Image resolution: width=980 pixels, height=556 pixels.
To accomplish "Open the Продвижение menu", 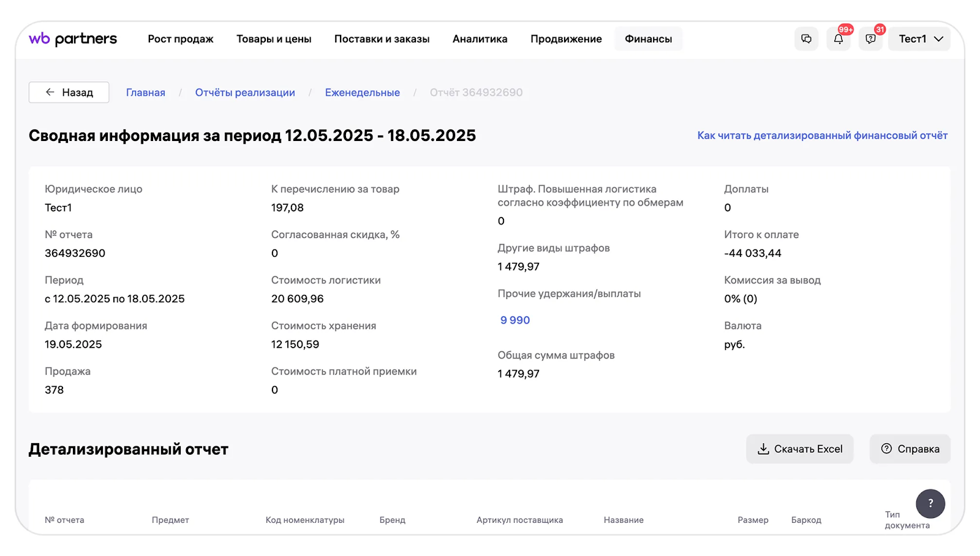I will tap(566, 39).
